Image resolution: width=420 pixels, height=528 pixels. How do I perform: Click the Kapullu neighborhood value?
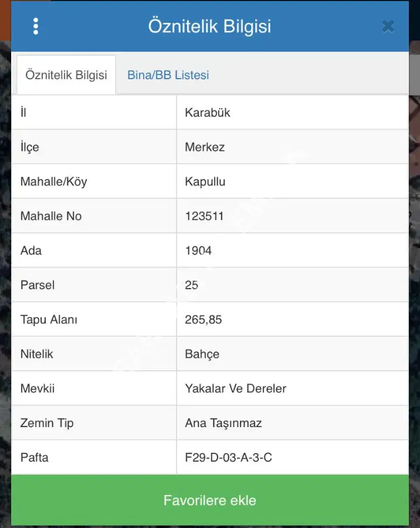coord(205,182)
